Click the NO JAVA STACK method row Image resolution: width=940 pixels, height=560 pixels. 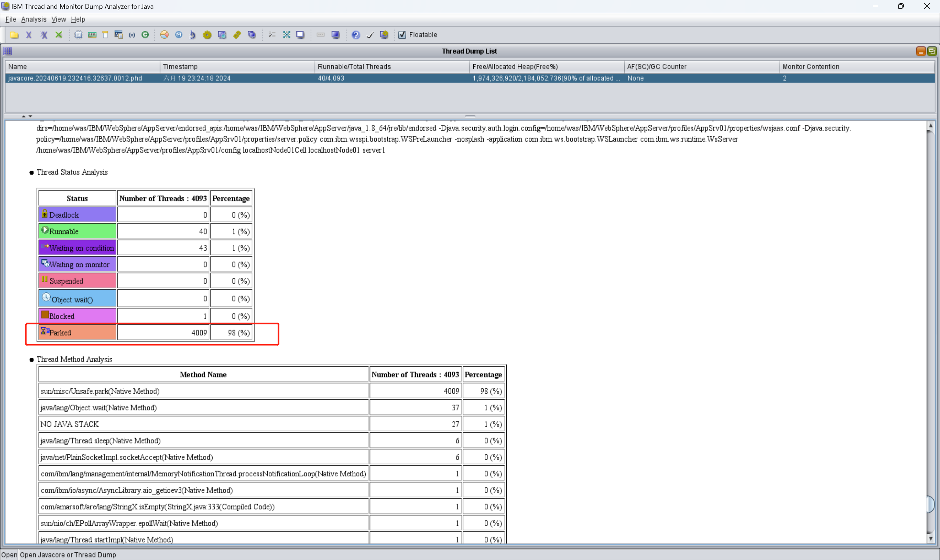point(271,424)
